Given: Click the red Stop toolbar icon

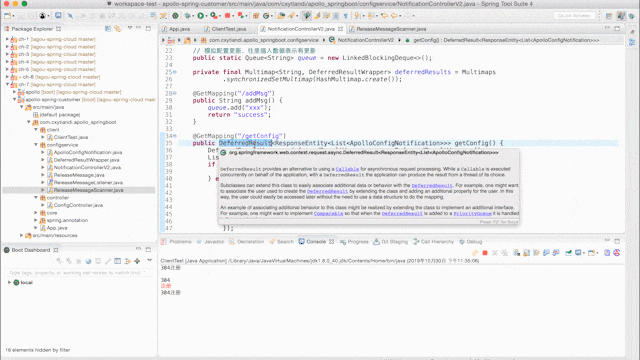Looking at the screenshot, I should (x=227, y=16).
